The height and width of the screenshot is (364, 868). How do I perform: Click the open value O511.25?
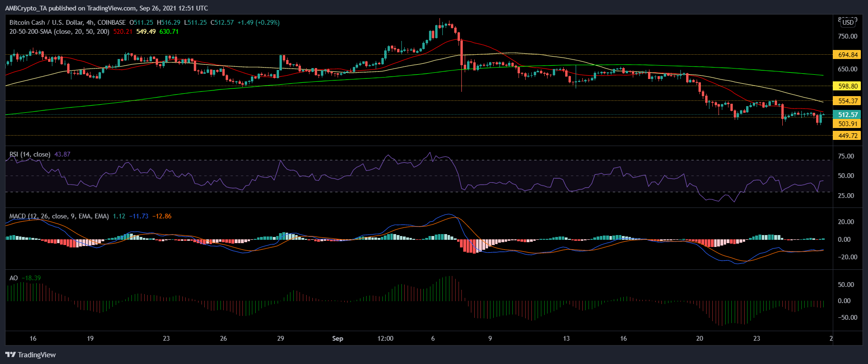(x=141, y=22)
